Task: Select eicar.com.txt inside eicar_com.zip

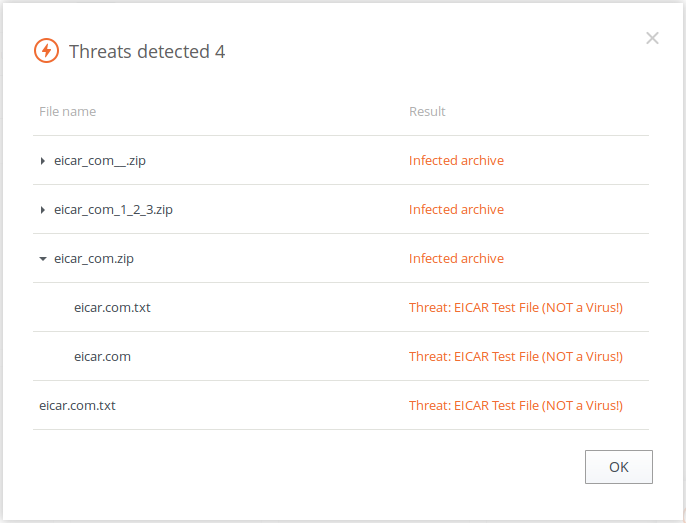Action: [x=112, y=307]
